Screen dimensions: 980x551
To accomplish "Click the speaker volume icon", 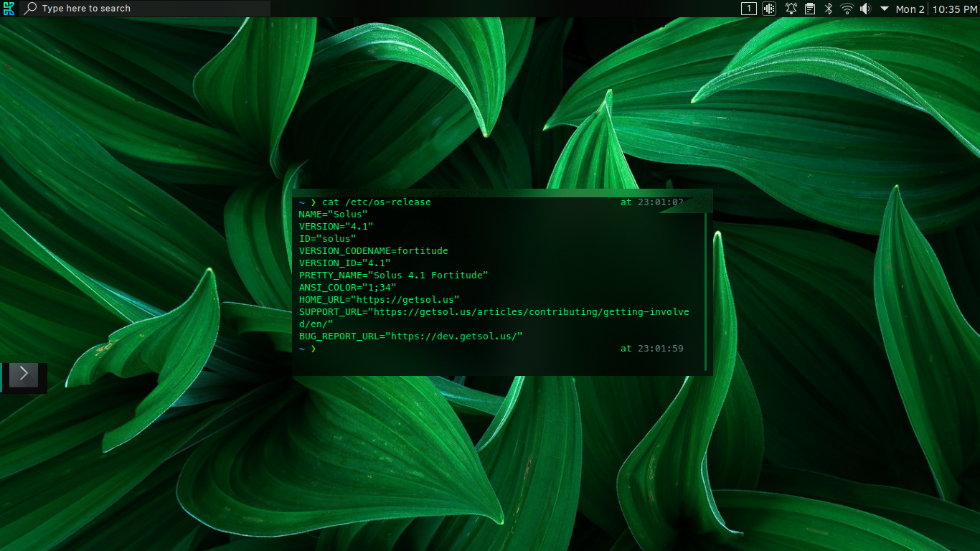I will 865,9.
